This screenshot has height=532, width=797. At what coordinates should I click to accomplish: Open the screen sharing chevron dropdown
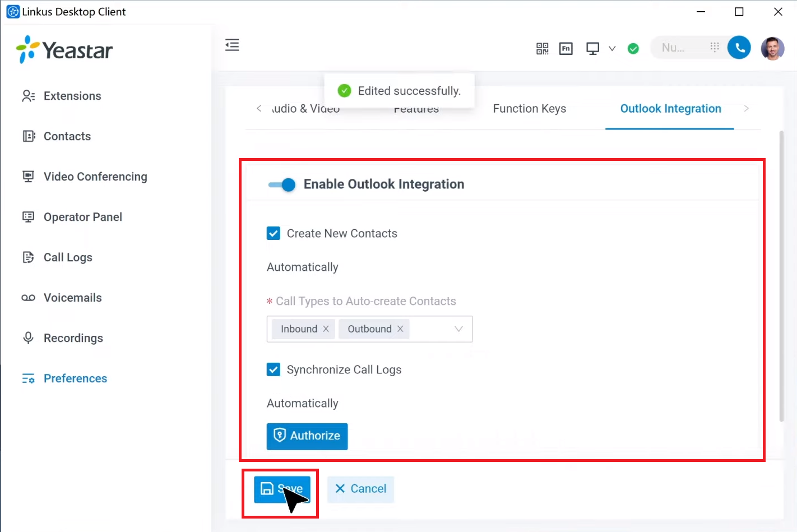click(612, 48)
